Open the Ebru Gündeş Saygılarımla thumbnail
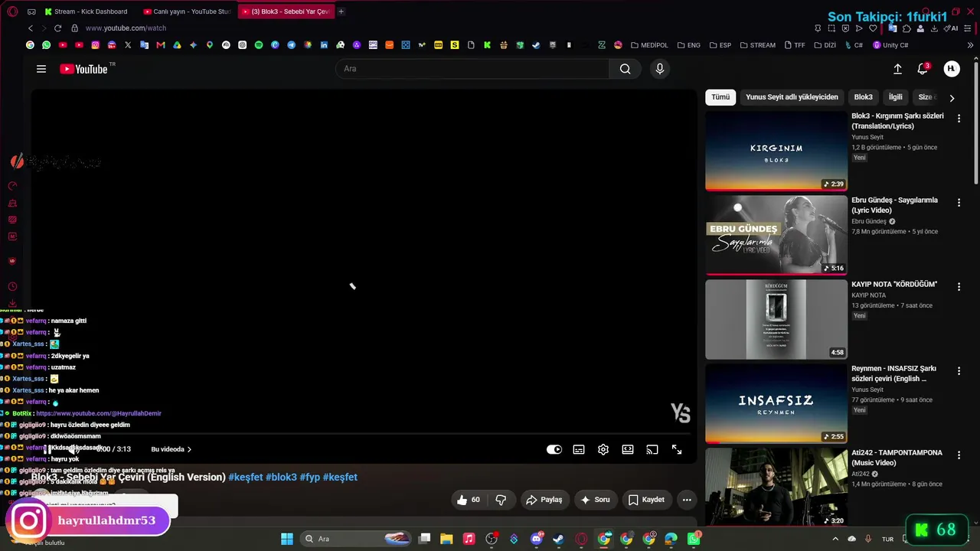This screenshot has width=980, height=551. click(776, 235)
